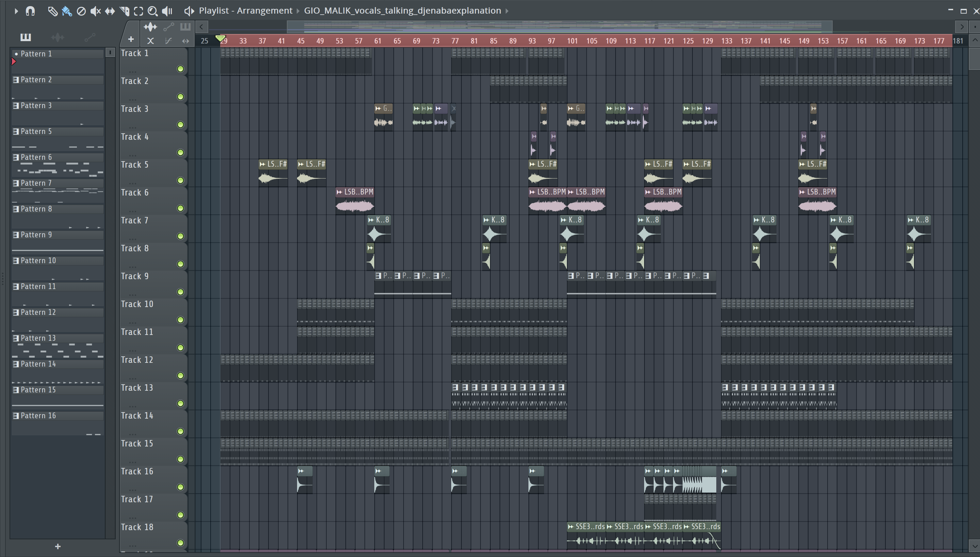Toggle the magnet snap icon
This screenshot has width=980, height=557.
coord(30,11)
